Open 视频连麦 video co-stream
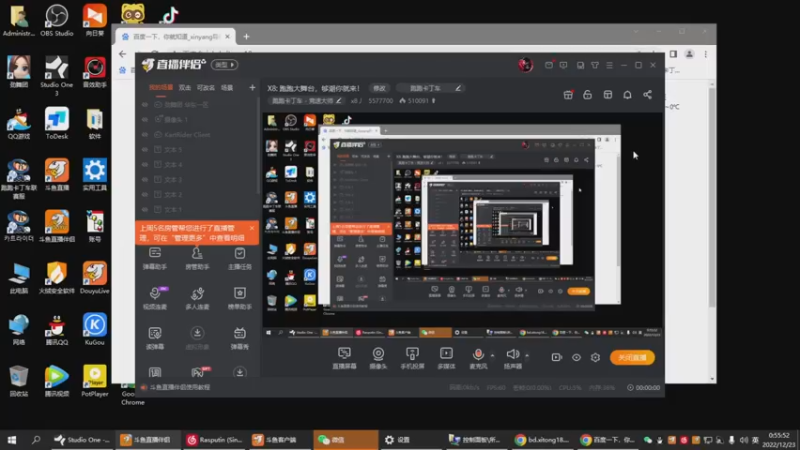This screenshot has width=800, height=450. click(155, 298)
